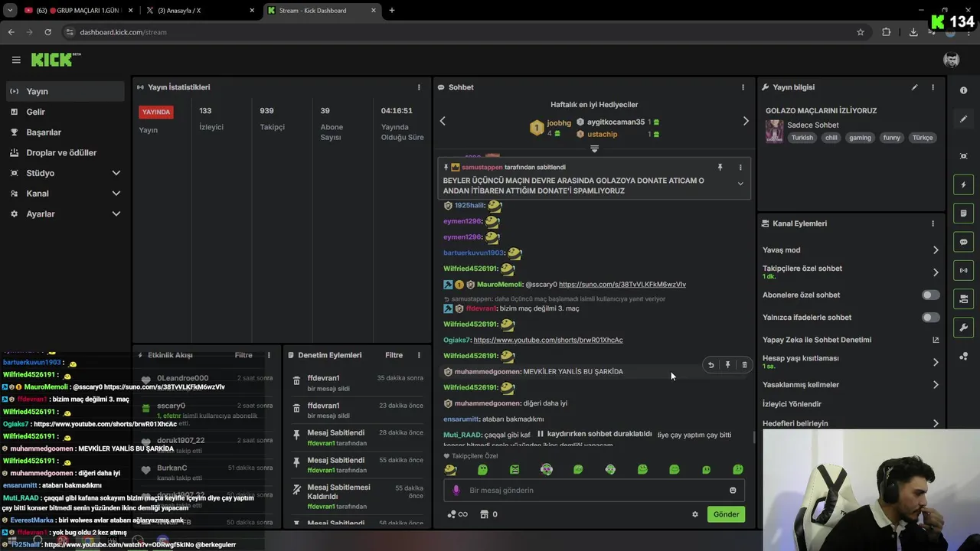Open YouTube shorts link from Ogiaks7
Viewport: 980px width, 551px height.
coord(548,340)
